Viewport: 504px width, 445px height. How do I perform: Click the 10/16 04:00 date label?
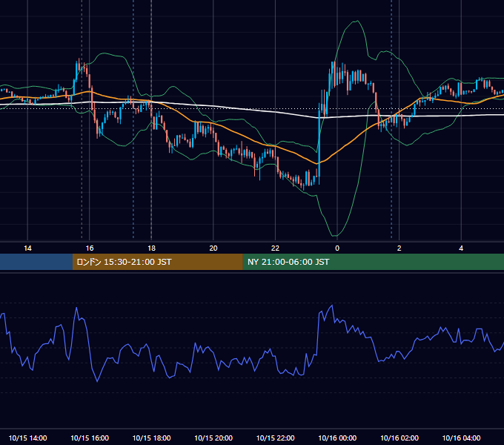tap(461, 438)
